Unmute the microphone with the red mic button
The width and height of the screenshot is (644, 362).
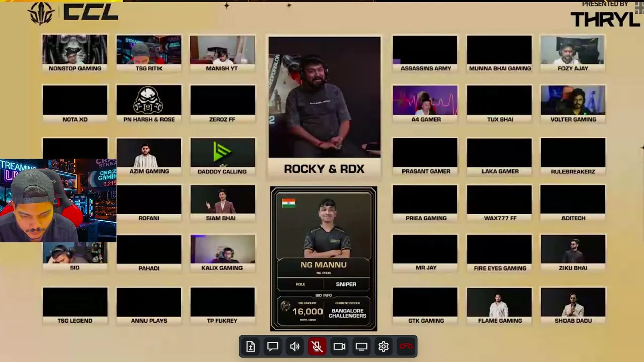[x=317, y=347]
